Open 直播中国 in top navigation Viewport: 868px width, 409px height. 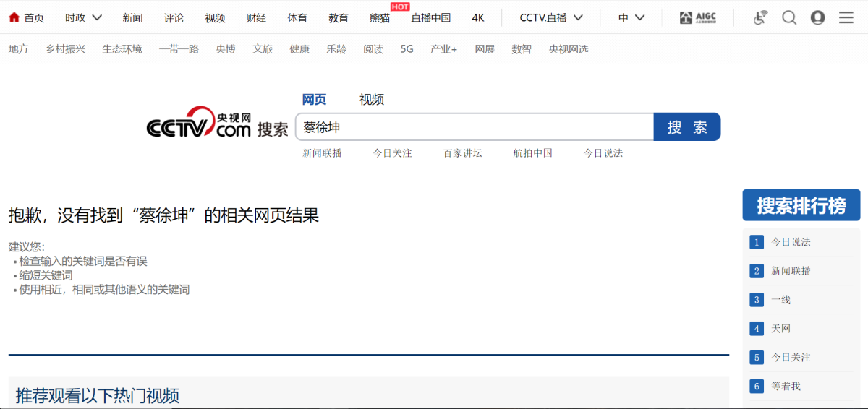tap(430, 17)
